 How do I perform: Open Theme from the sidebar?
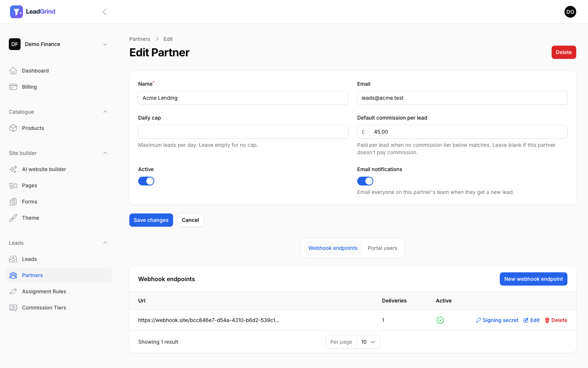[x=59, y=218]
